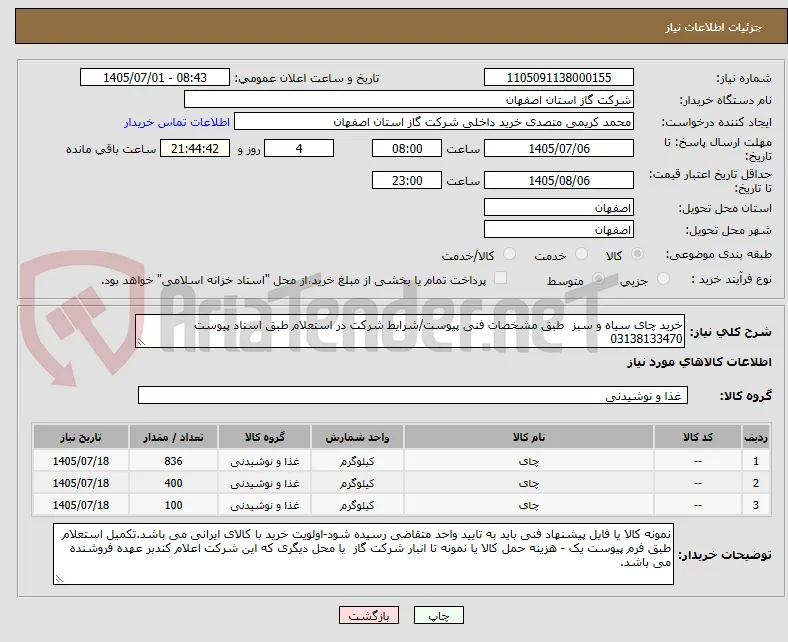Click the announcement date field 1405/07/01 - 08:43
The width and height of the screenshot is (788, 642).
155,77
